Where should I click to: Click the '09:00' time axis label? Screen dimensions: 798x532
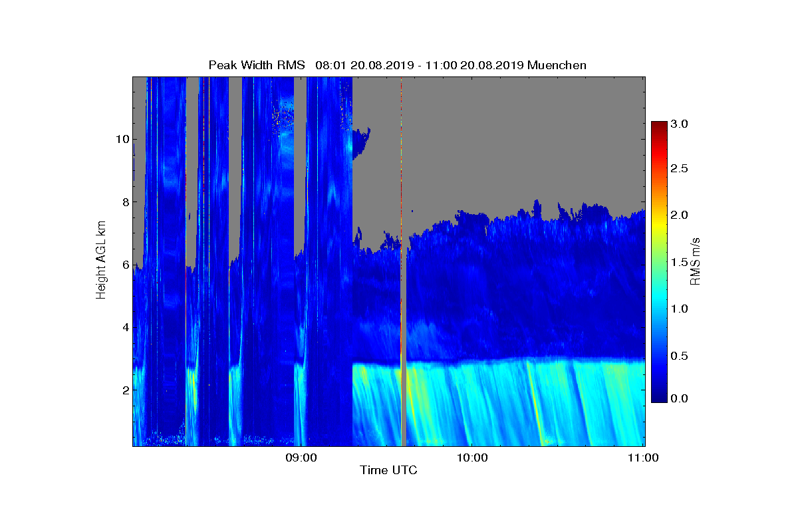point(302,458)
